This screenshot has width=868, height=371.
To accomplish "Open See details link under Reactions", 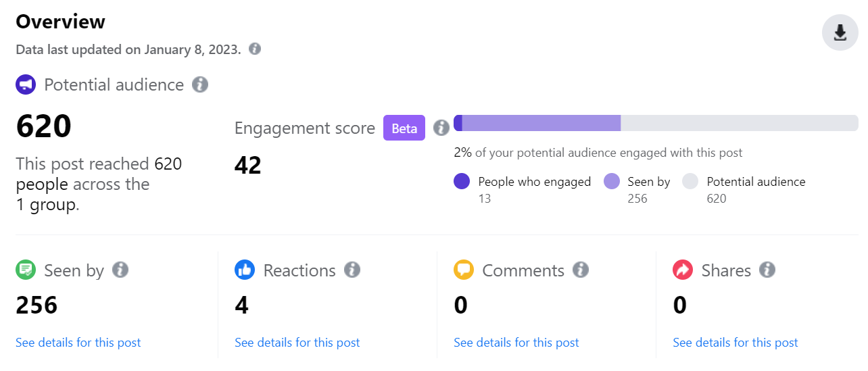I will tap(297, 343).
